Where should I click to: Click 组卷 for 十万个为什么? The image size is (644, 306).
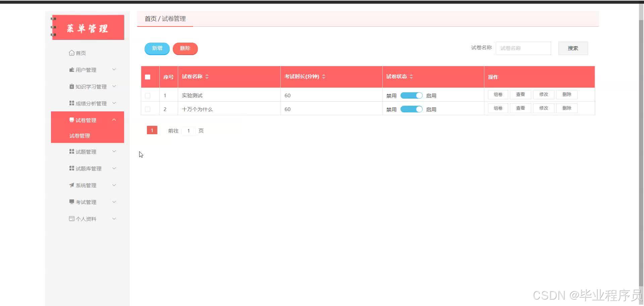coord(498,108)
